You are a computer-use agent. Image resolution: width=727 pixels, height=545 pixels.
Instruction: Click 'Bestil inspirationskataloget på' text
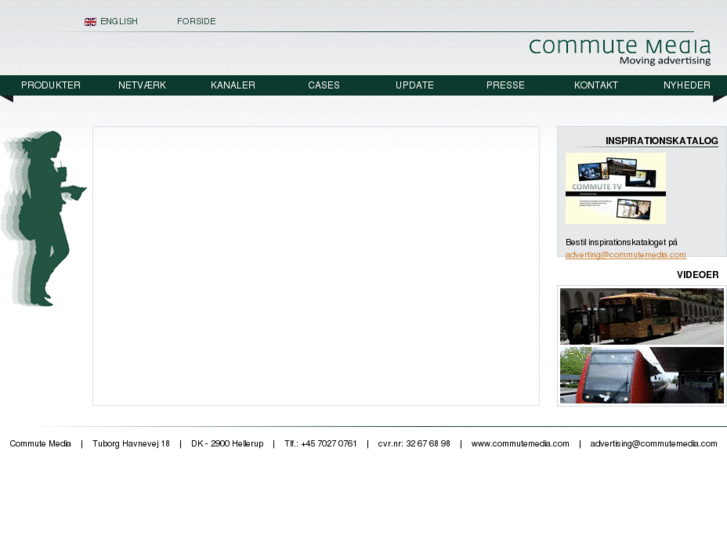[621, 242]
